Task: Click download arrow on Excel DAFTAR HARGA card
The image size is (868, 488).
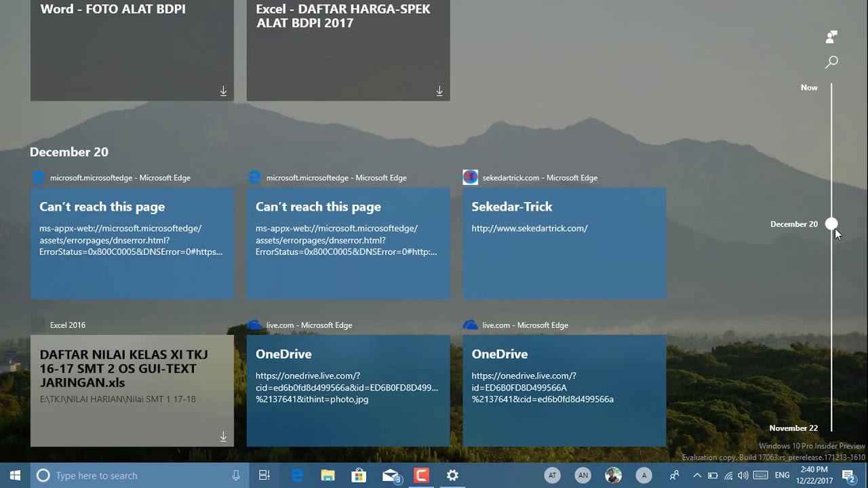Action: click(x=439, y=91)
